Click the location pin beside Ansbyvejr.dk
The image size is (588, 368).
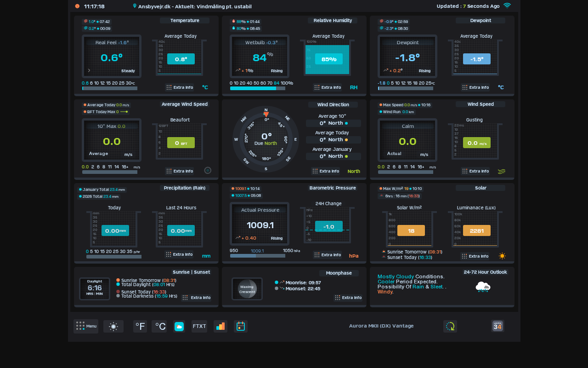135,6
